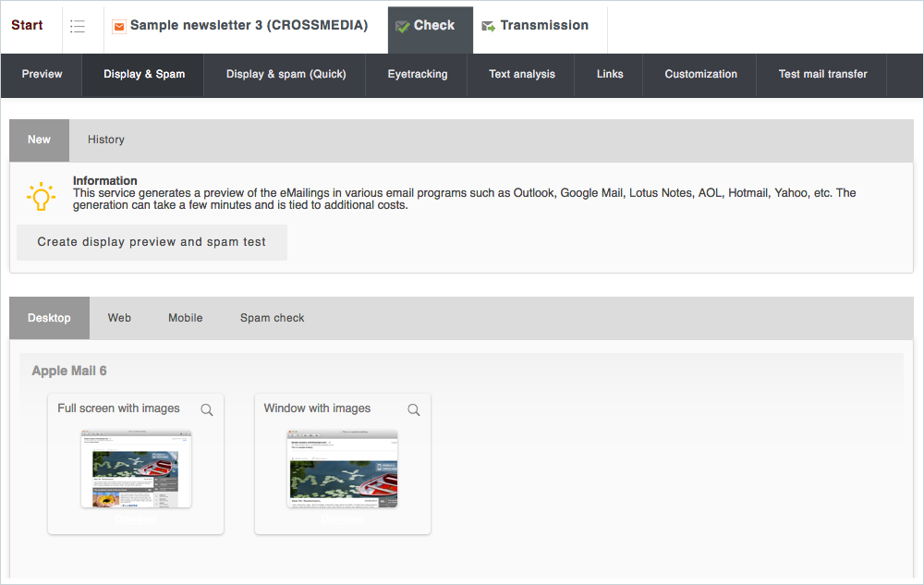Viewport: 924px width, 585px height.
Task: Open the Links check section
Action: pos(610,75)
